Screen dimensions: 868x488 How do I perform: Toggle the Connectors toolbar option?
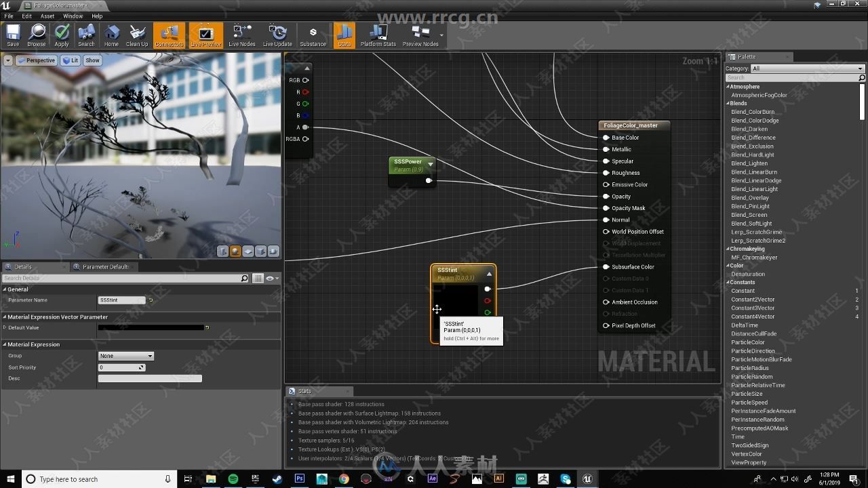click(169, 36)
